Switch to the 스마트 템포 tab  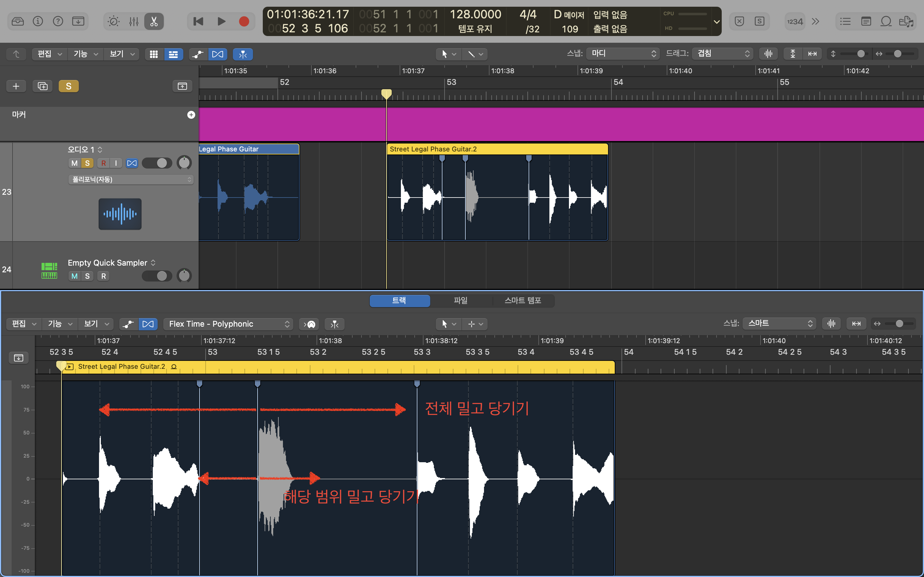523,301
